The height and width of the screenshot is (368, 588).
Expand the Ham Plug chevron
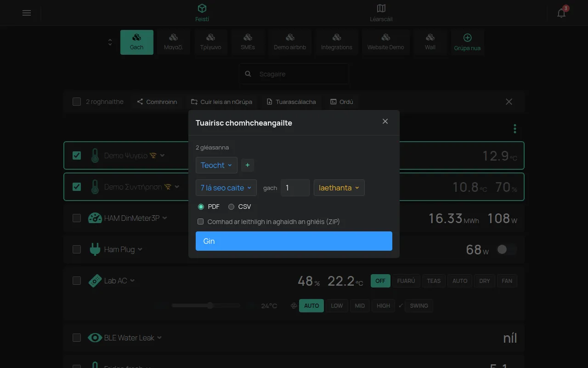tap(140, 249)
